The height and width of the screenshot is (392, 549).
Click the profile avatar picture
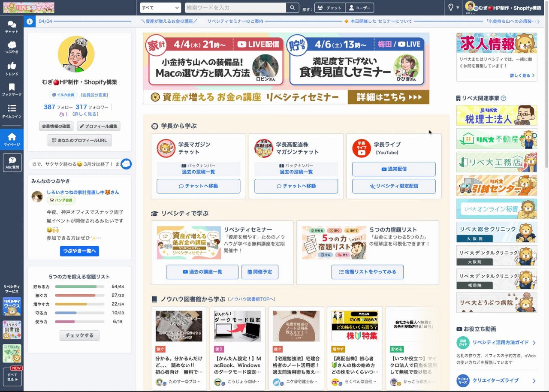click(76, 54)
